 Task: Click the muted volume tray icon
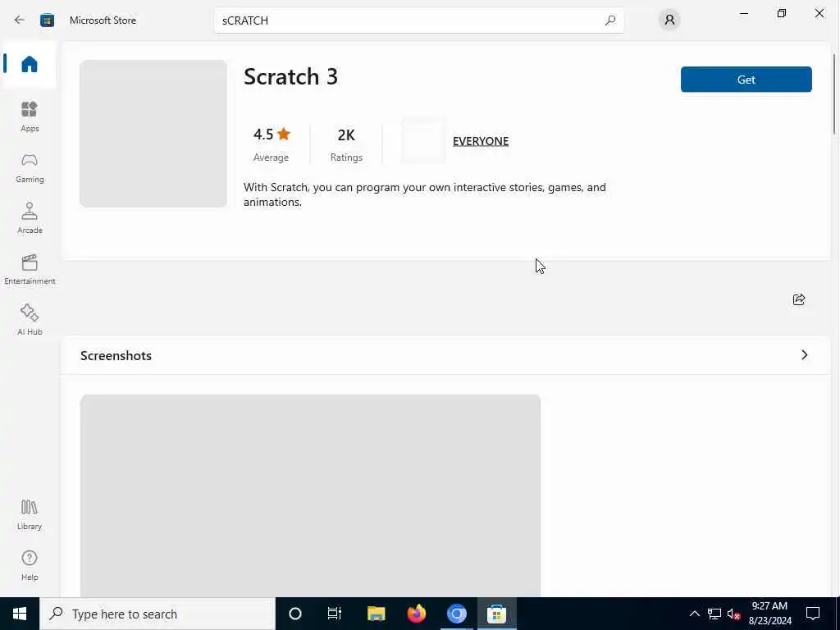(x=733, y=614)
